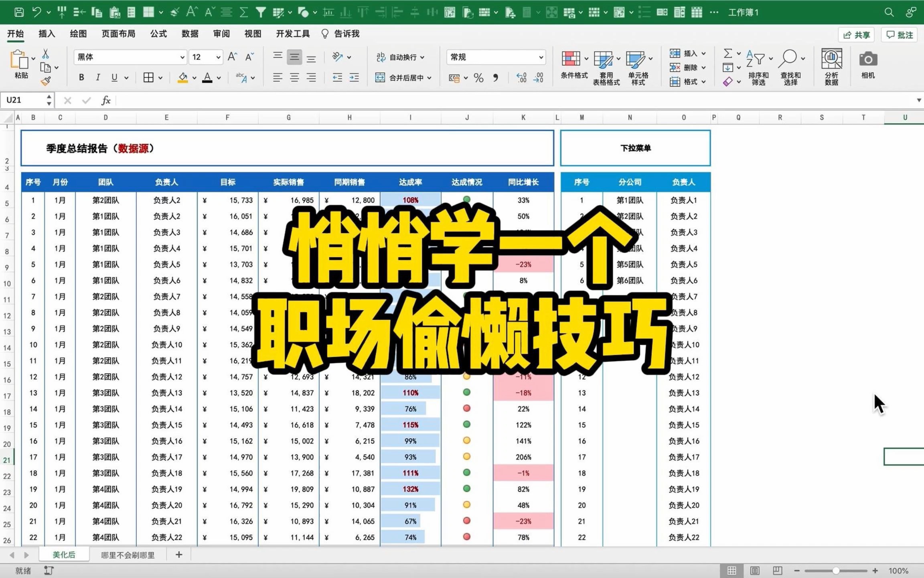Click the Undo arrow icon
The width and height of the screenshot is (924, 578).
point(36,12)
